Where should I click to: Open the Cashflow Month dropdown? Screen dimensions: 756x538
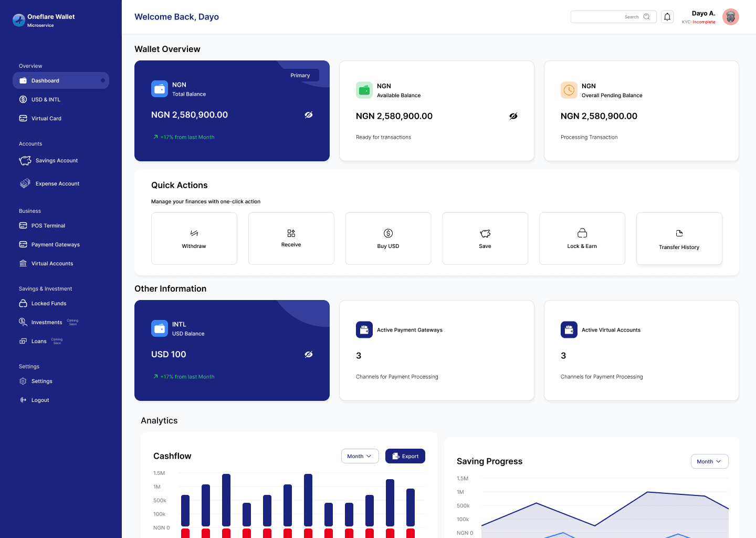pos(360,456)
